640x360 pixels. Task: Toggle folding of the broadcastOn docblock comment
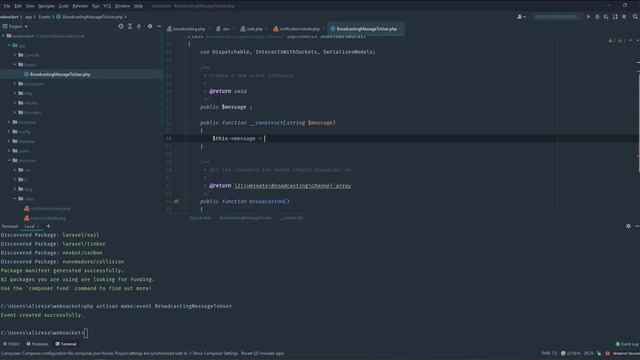click(x=185, y=162)
